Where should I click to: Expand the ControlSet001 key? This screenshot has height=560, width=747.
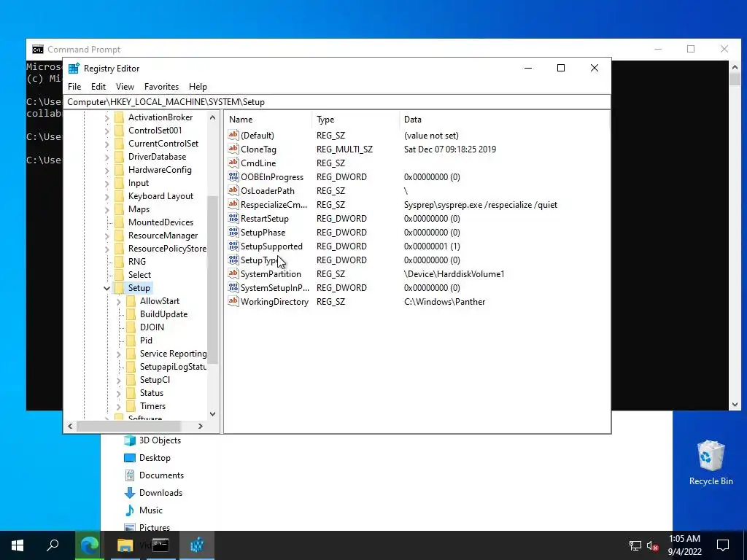coord(107,131)
